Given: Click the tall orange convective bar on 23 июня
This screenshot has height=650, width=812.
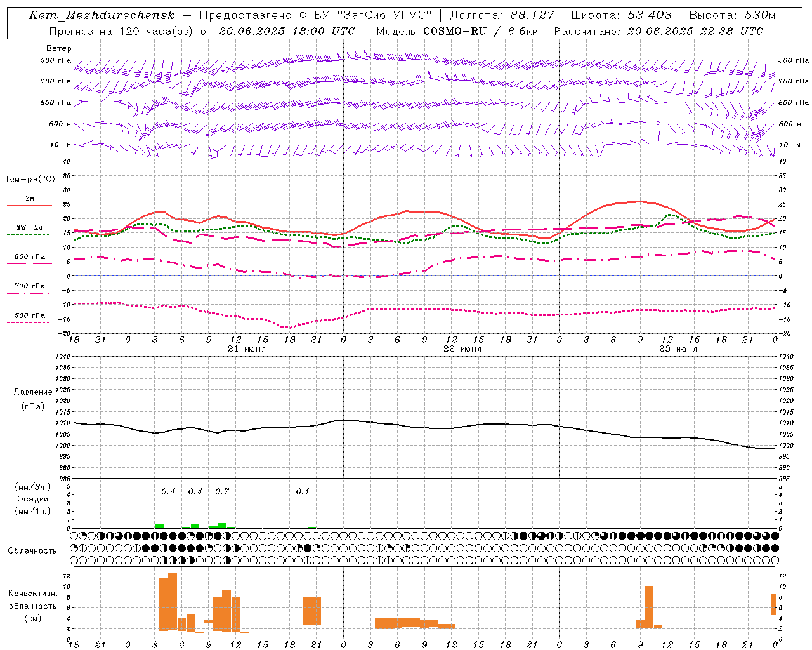Looking at the screenshot, I should 649,607.
